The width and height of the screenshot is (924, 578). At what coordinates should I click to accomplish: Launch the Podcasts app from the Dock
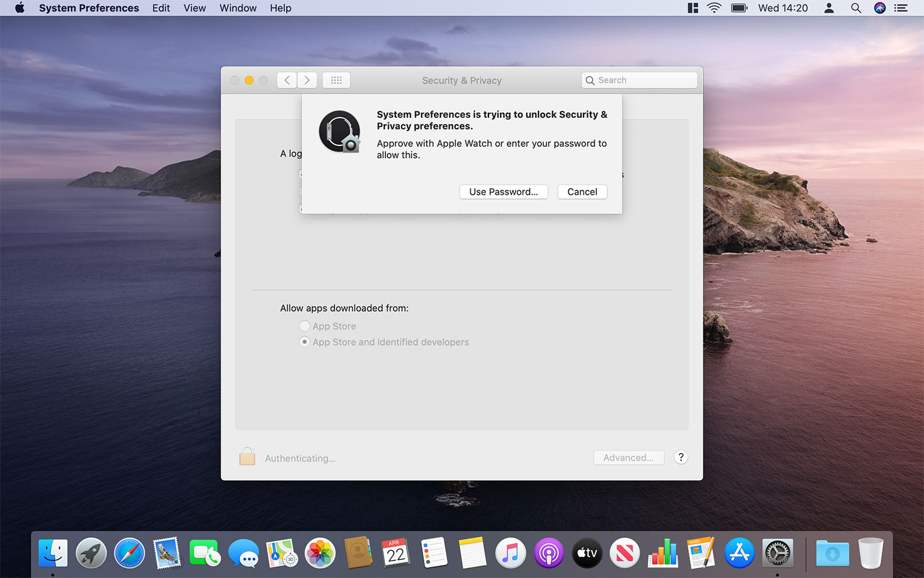click(548, 553)
